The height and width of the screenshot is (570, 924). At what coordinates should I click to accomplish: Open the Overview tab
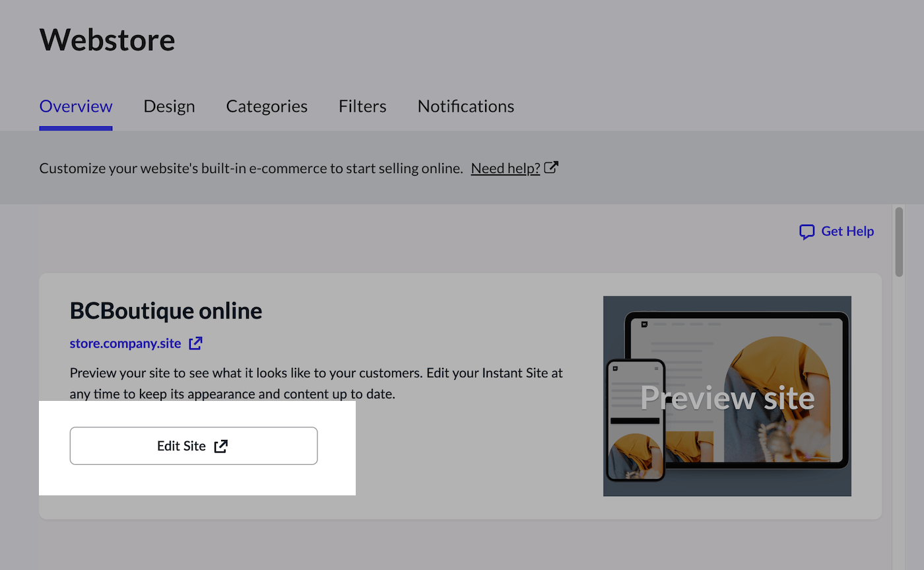(x=76, y=106)
